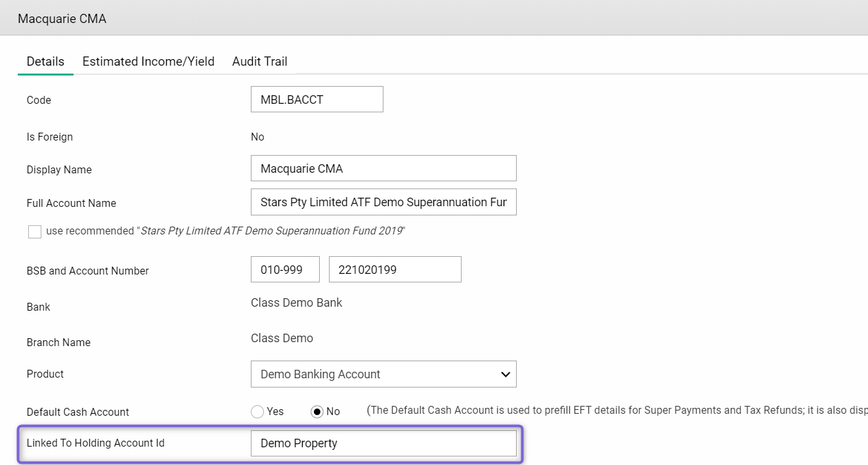Click the account number field 221020199
This screenshot has width=868, height=465.
point(395,269)
